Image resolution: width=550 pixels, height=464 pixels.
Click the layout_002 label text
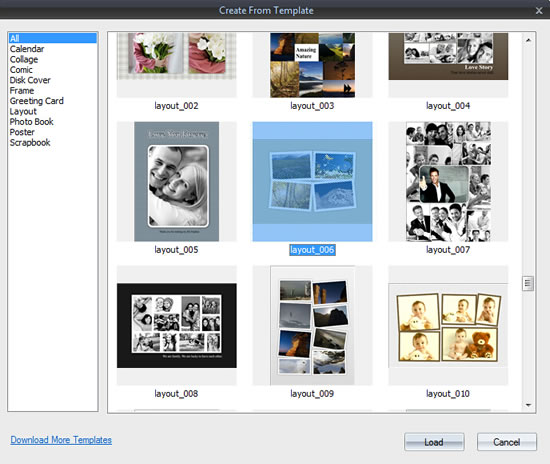tap(176, 106)
